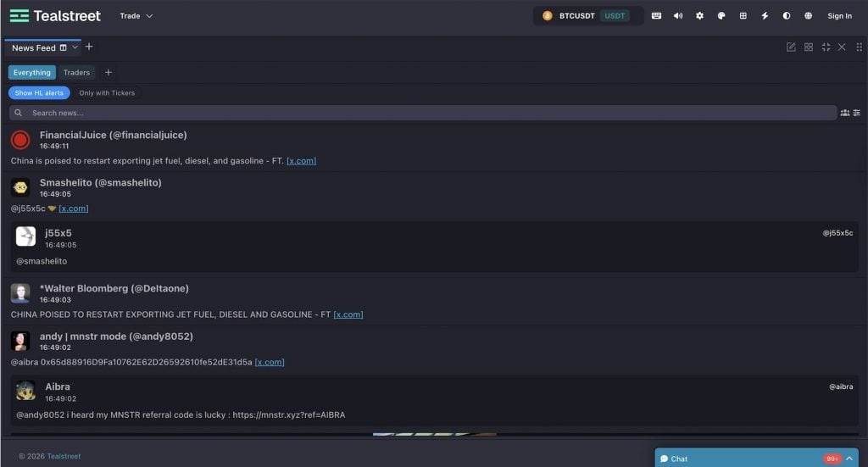Screen dimensions: 868x467
Task: Click the @aibra handle
Action: point(841,386)
